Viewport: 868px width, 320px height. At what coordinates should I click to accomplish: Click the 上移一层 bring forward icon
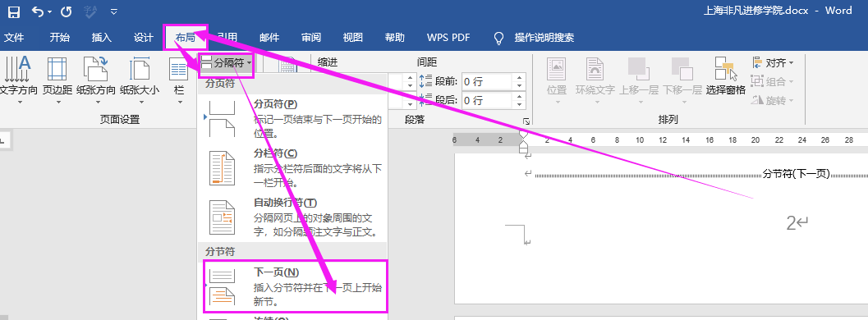point(638,70)
